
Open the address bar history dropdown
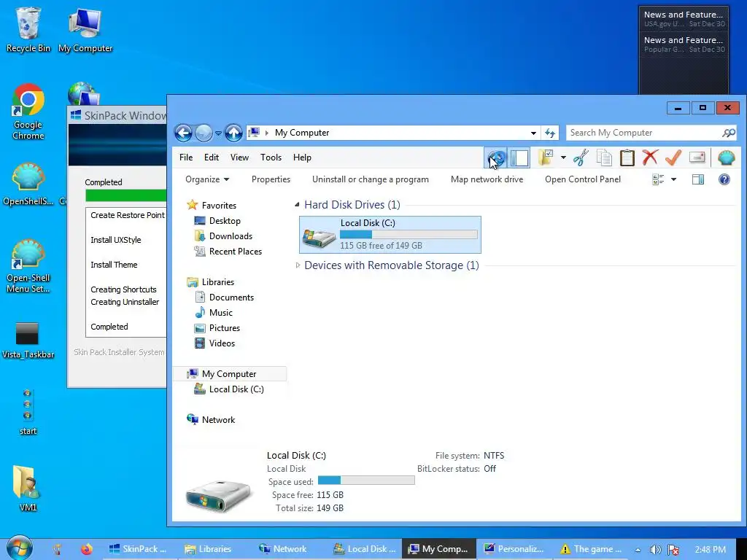533,133
